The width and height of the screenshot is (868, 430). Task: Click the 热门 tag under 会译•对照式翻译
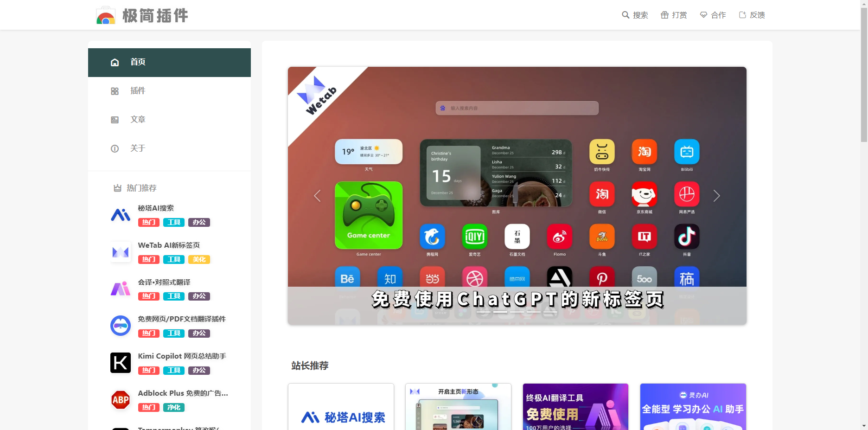click(149, 296)
